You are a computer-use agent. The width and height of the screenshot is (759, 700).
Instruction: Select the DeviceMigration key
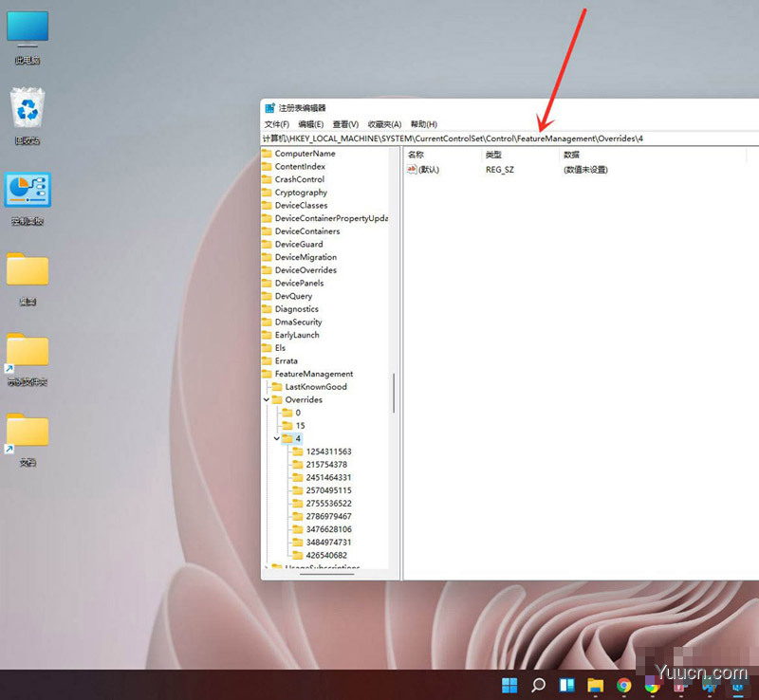pos(305,258)
